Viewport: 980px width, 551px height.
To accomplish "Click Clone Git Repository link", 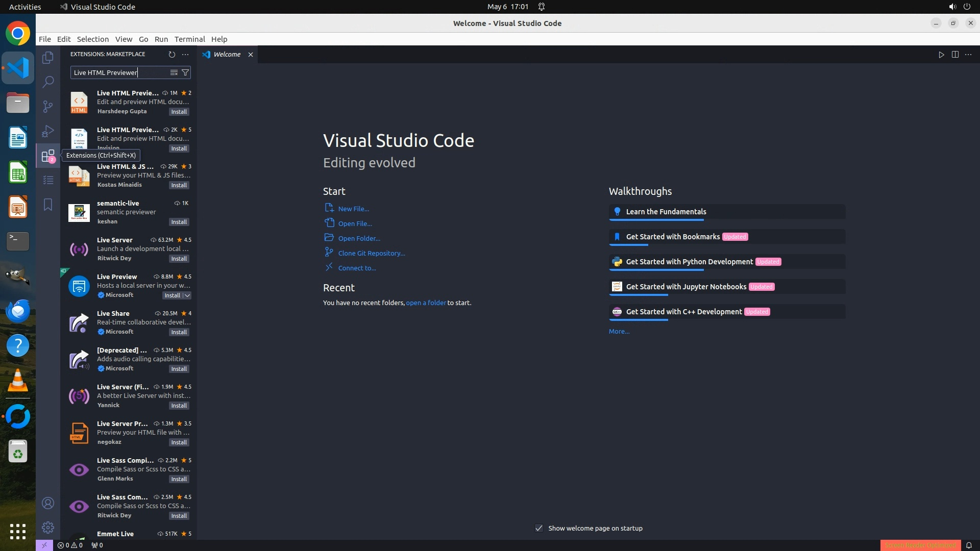I will 371,253.
